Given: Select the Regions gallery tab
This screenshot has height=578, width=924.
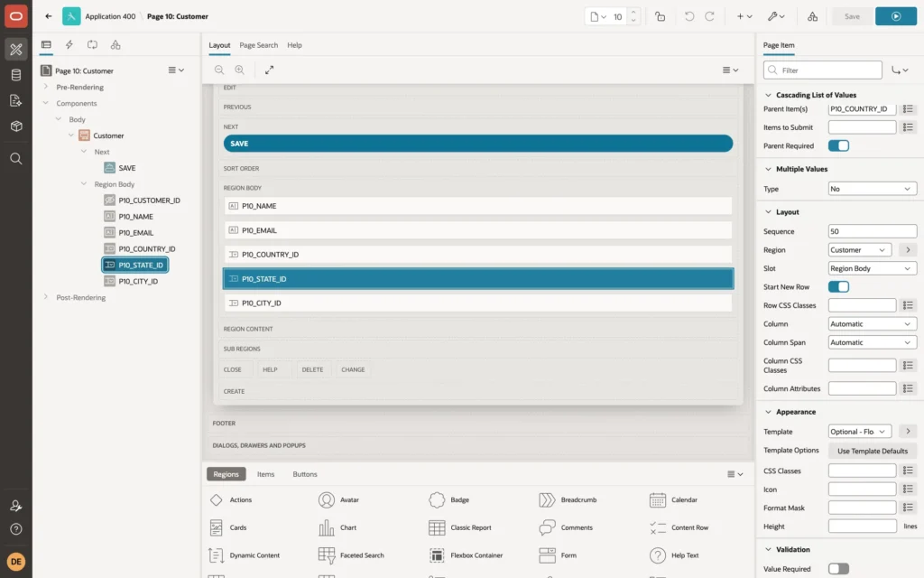Looking at the screenshot, I should pos(226,474).
